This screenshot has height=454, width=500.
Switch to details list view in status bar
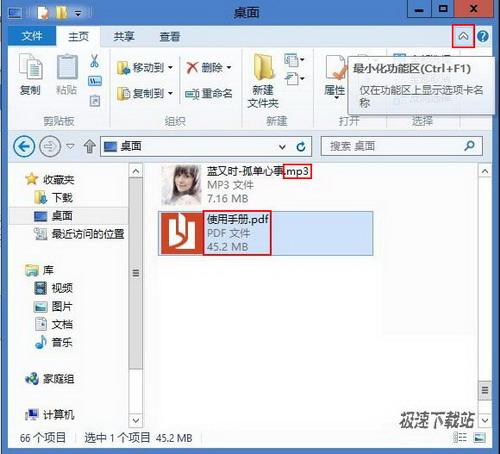460,437
